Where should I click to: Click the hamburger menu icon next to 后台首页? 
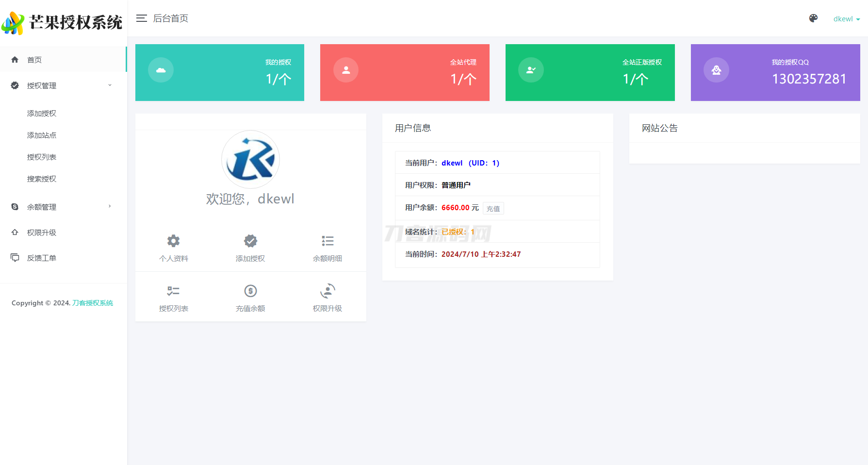click(141, 18)
